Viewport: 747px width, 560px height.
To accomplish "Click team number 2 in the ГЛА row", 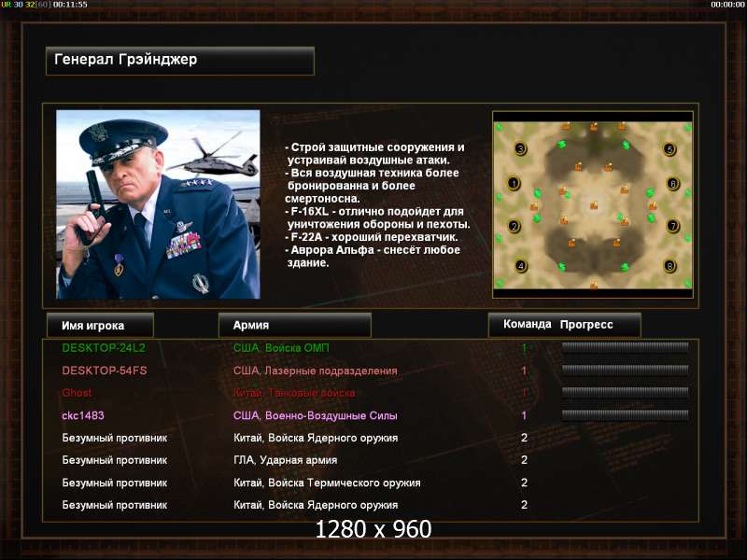I will coord(524,460).
